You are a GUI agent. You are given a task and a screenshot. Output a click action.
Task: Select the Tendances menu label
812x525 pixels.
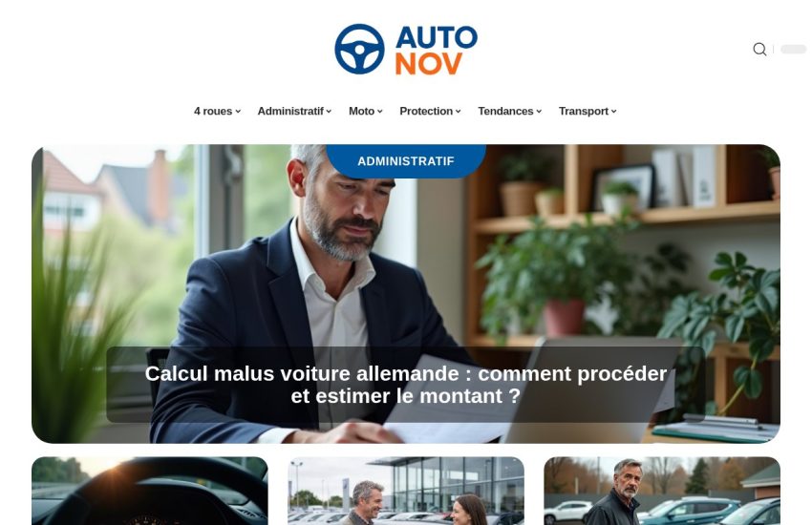click(x=505, y=112)
